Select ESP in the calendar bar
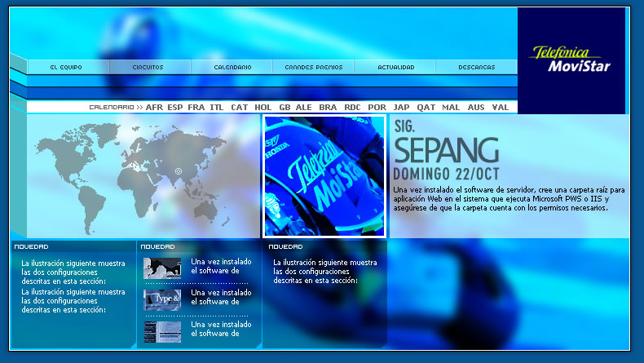The height and width of the screenshot is (363, 644). (x=175, y=108)
